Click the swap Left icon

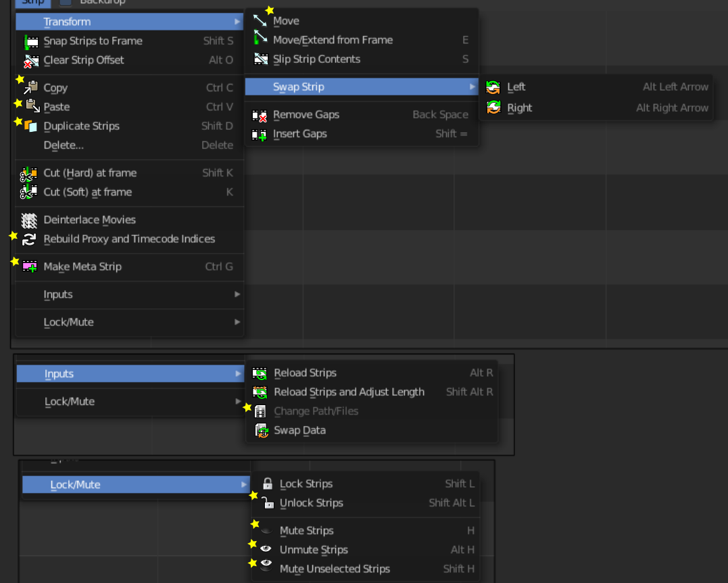[x=493, y=87]
